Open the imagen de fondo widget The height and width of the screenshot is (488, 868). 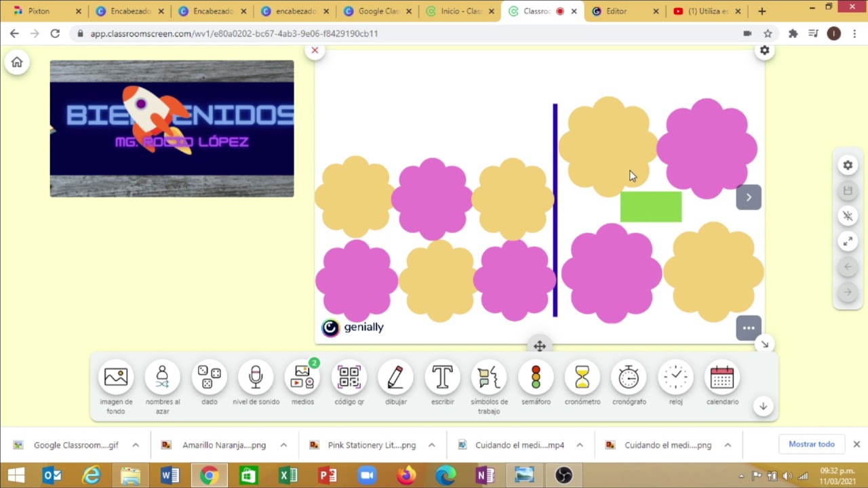(x=116, y=377)
